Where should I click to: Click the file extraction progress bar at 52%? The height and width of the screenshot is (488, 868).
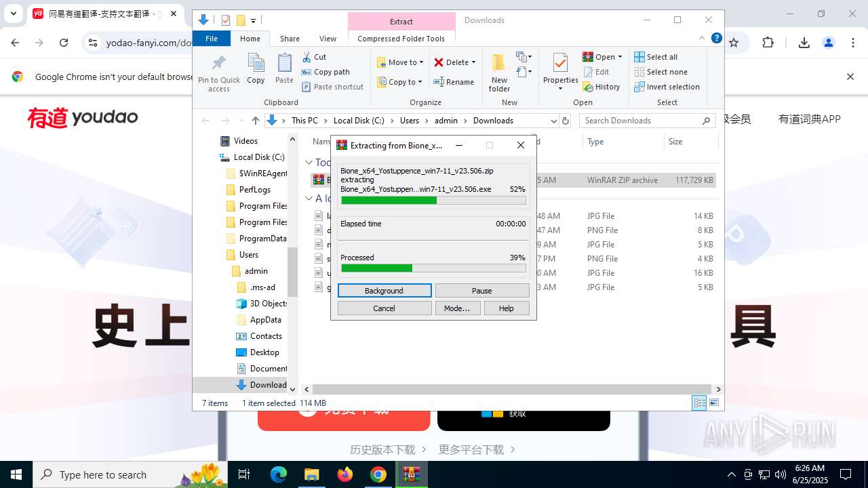click(x=433, y=200)
